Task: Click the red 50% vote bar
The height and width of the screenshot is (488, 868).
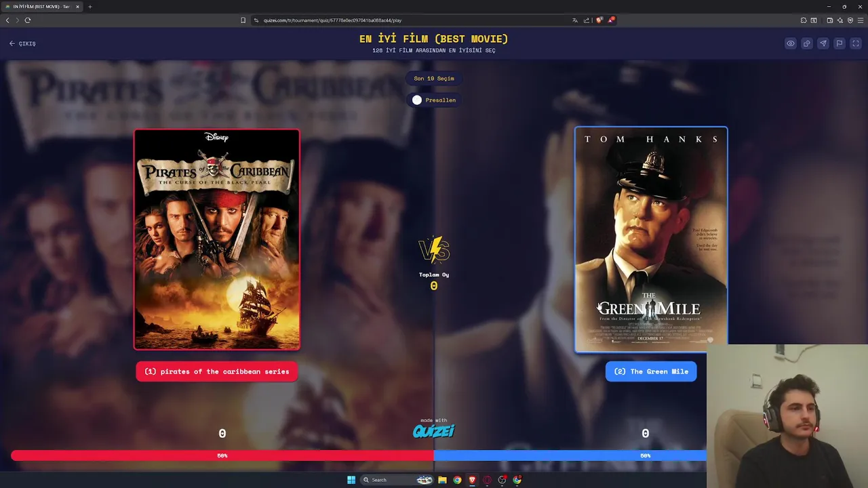Action: point(222,455)
